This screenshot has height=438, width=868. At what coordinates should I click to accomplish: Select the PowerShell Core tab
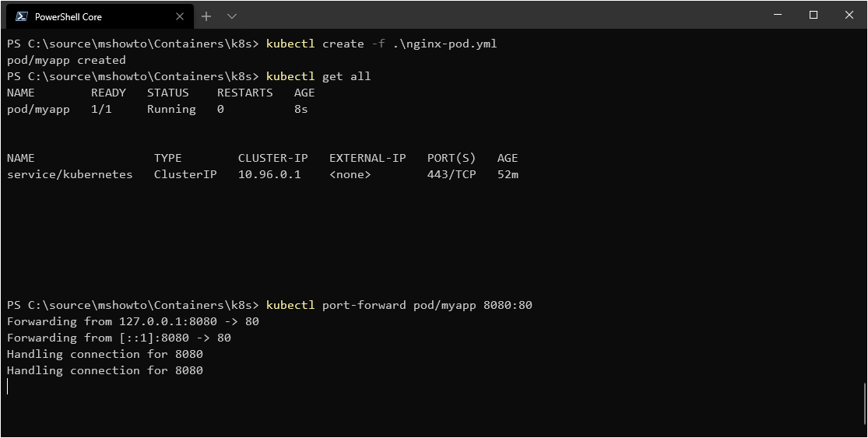[100, 16]
